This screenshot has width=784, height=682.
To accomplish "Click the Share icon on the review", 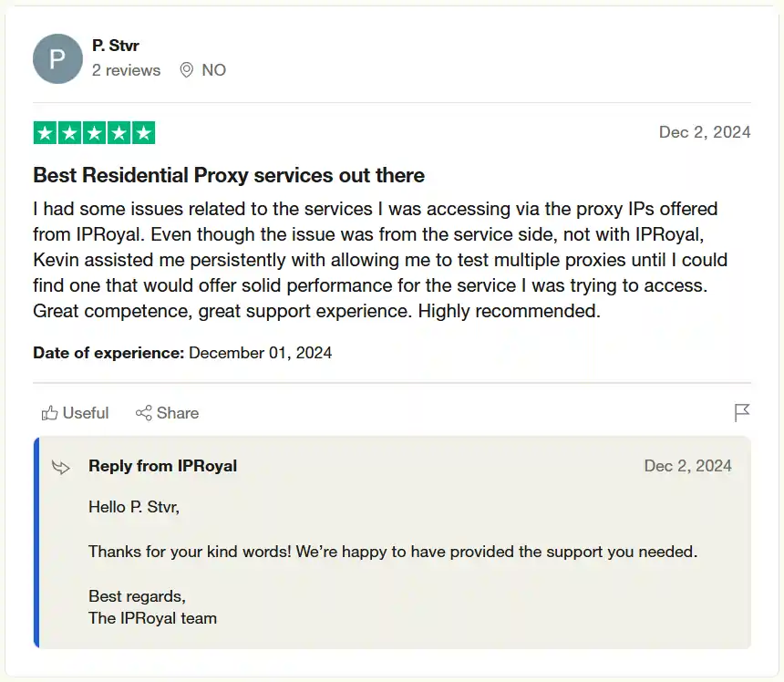I will click(x=143, y=412).
